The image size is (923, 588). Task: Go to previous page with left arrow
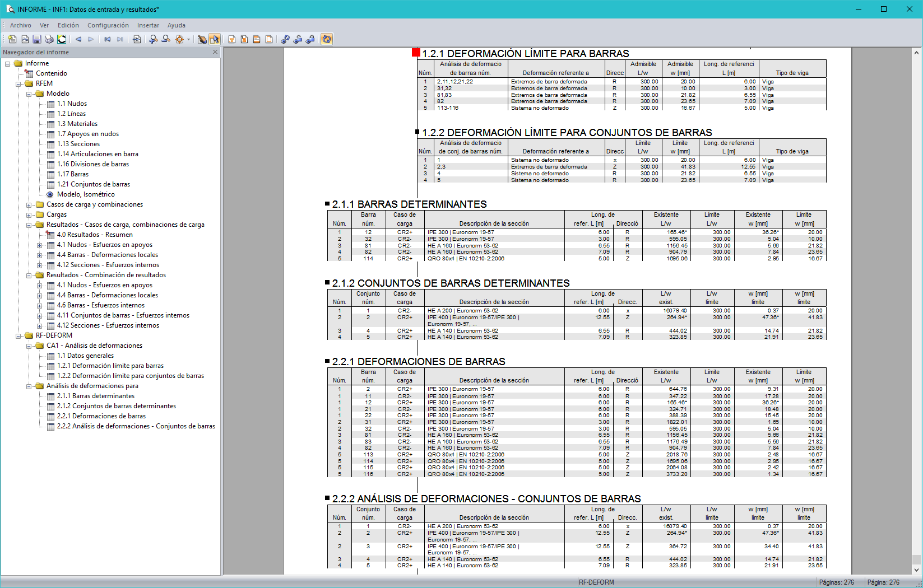point(78,39)
